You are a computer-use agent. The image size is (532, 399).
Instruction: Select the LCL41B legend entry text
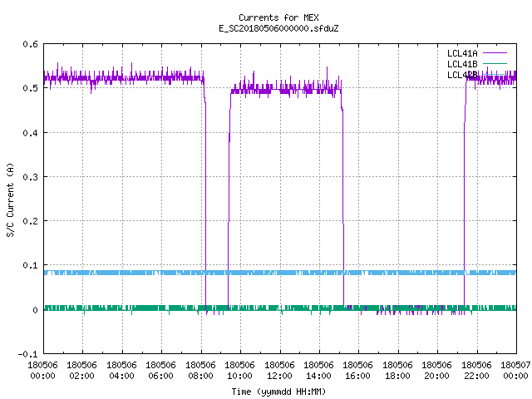point(462,64)
